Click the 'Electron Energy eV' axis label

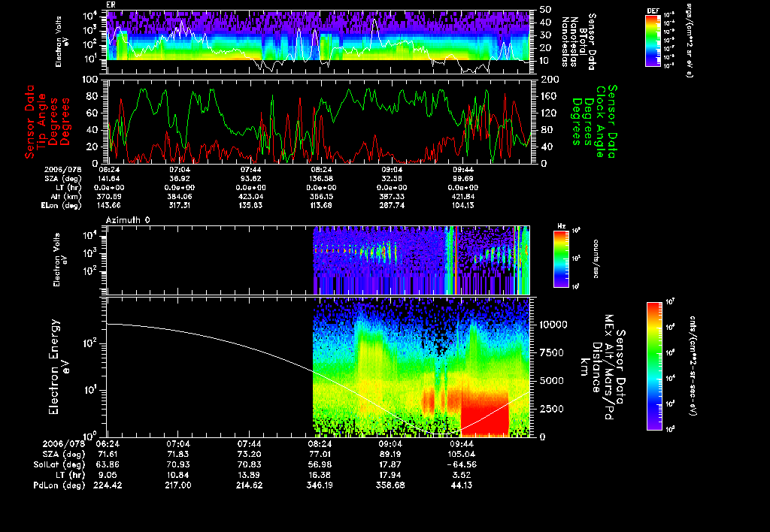pos(59,367)
